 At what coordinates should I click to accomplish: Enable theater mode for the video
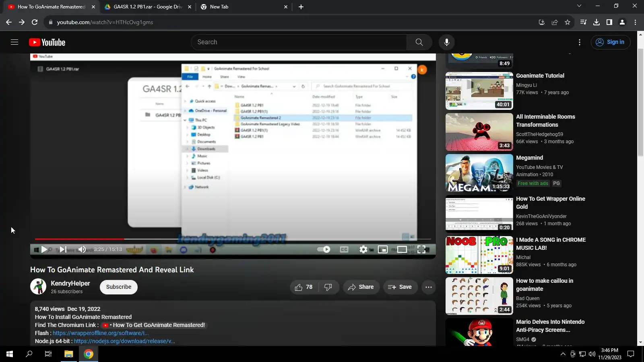(x=402, y=249)
